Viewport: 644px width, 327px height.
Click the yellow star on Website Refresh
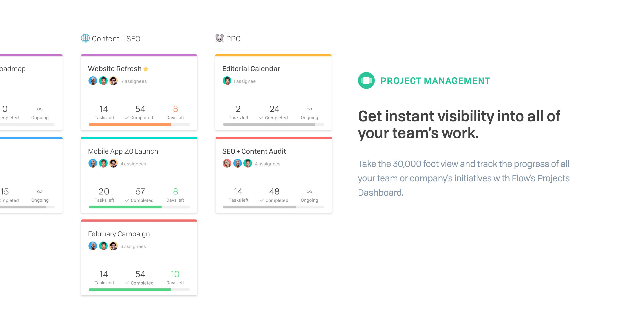point(146,69)
